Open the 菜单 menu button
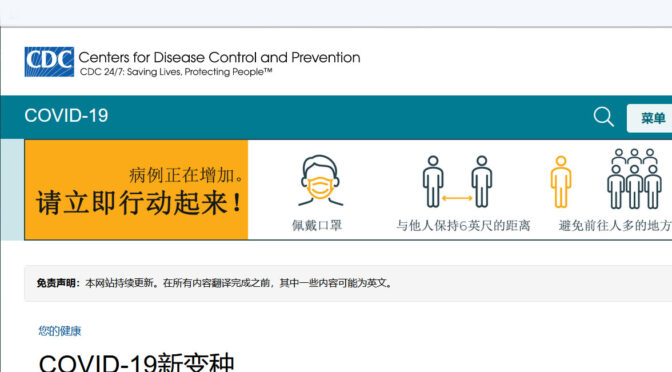The image size is (672, 372). pos(650,118)
